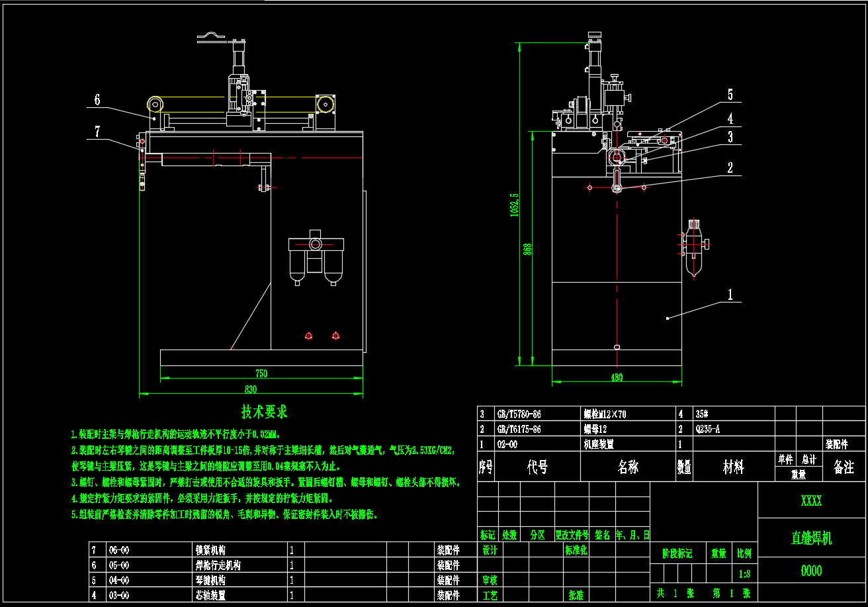Click the 螺栓M12×70 entry in parts list
The image size is (868, 607).
[604, 414]
